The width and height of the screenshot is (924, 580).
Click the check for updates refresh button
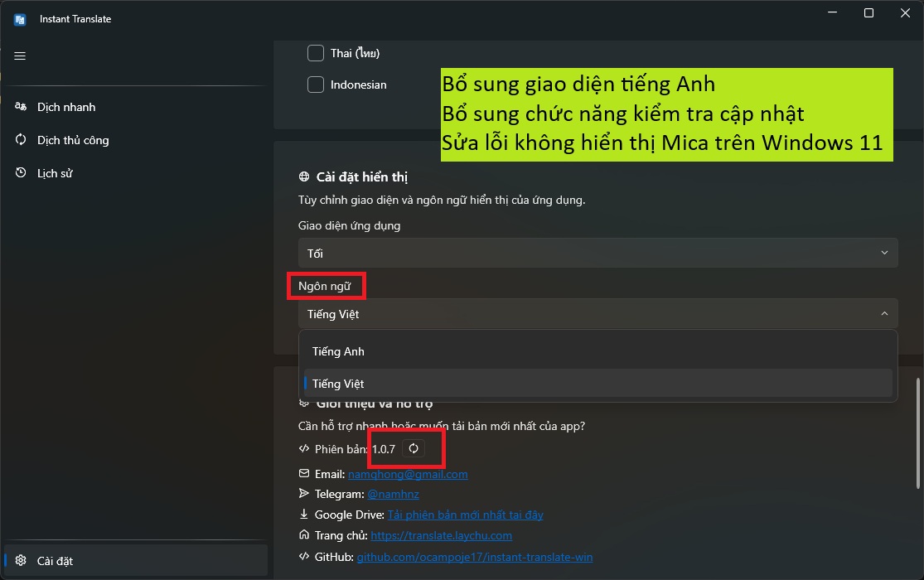point(414,448)
